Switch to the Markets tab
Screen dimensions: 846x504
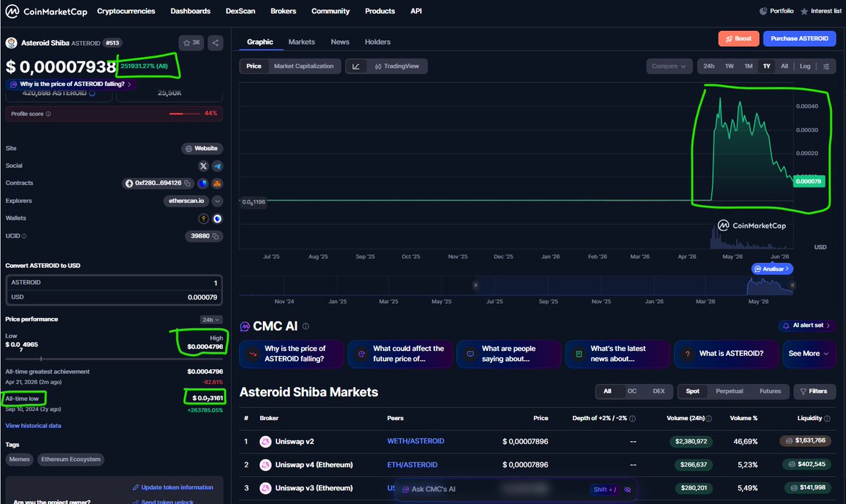click(302, 42)
